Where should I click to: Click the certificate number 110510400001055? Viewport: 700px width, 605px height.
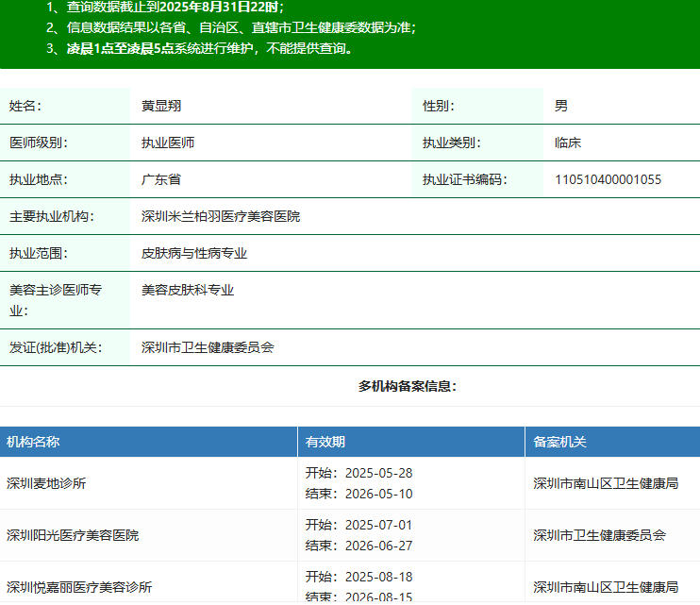coord(608,179)
